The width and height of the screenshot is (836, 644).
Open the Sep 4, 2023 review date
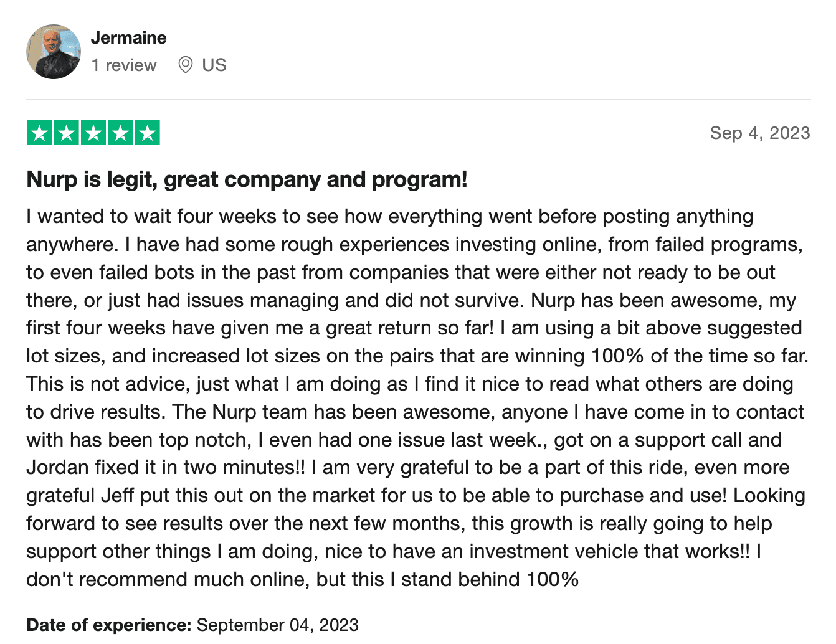click(x=759, y=133)
